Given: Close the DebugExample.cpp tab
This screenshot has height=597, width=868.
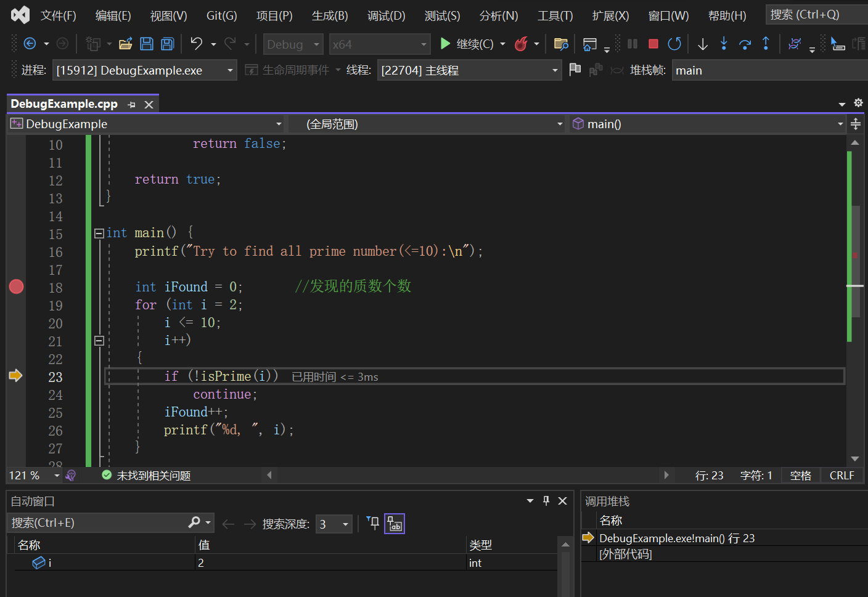Looking at the screenshot, I should coord(149,105).
